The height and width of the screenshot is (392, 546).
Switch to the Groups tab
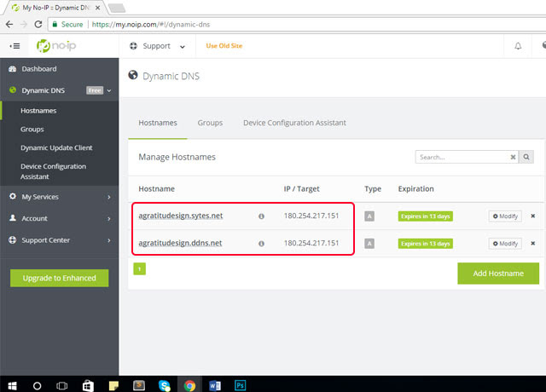click(x=210, y=123)
